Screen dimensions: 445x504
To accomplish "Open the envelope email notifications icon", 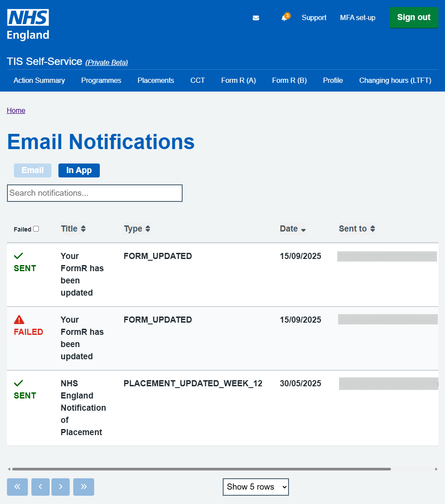I will click(x=256, y=18).
